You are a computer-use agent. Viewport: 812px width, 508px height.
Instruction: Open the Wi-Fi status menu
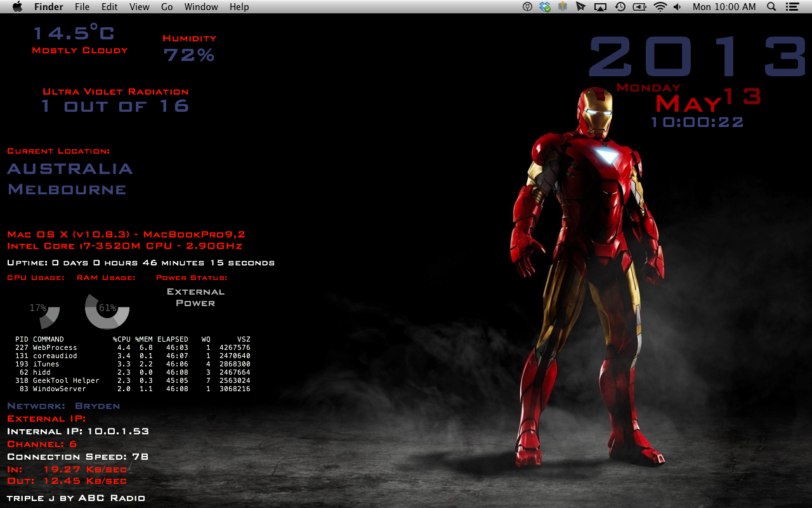660,7
